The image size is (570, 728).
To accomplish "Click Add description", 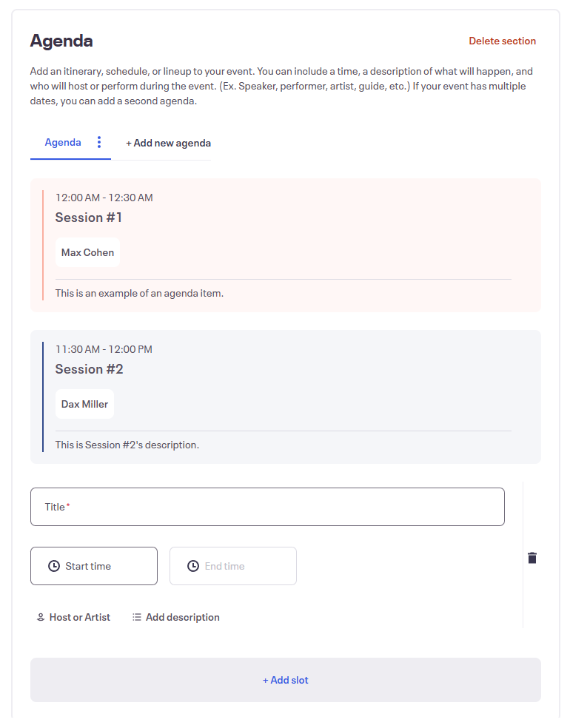I will click(x=182, y=616).
